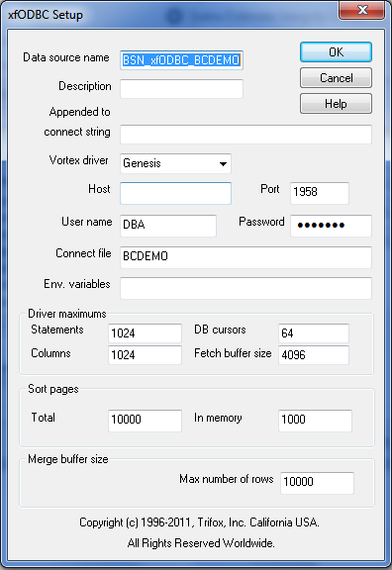Select the Password field
This screenshot has height=570, width=392.
click(331, 226)
